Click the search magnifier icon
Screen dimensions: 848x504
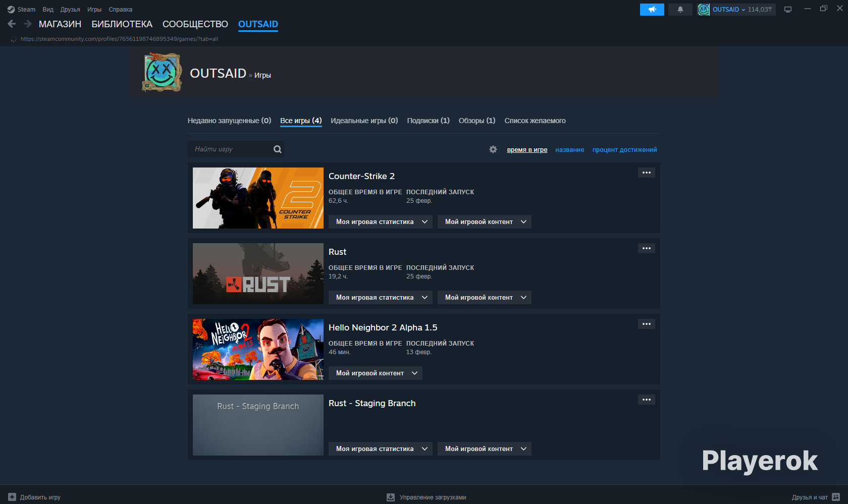click(x=278, y=149)
